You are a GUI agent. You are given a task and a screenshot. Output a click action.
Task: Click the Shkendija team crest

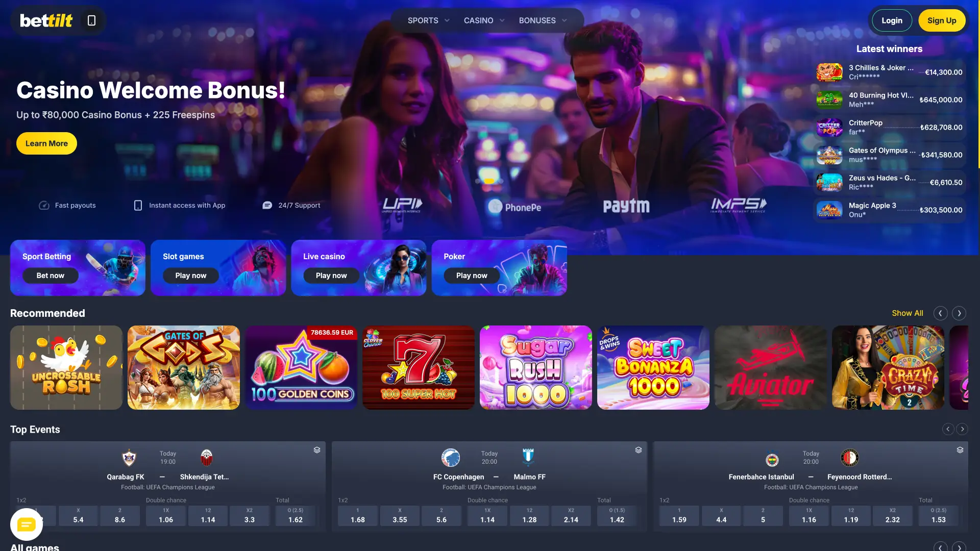[206, 458]
